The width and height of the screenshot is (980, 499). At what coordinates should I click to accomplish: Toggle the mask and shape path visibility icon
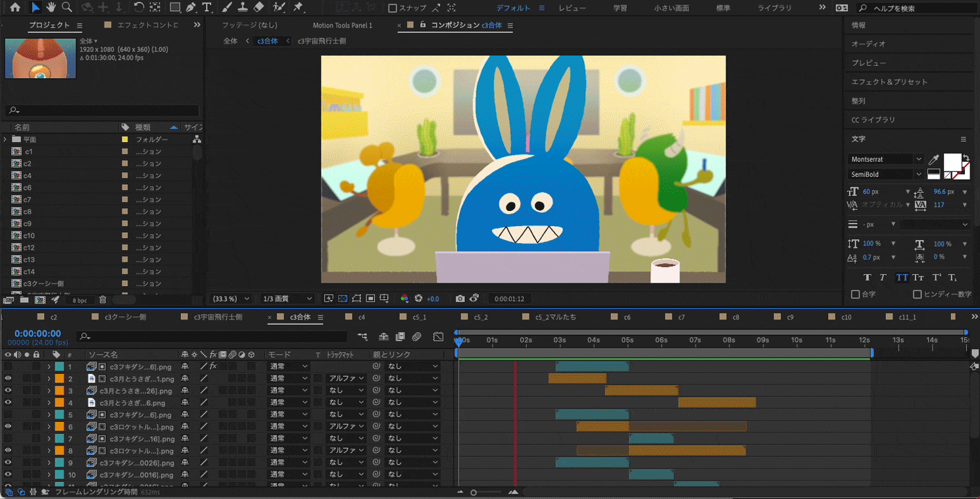(356, 298)
